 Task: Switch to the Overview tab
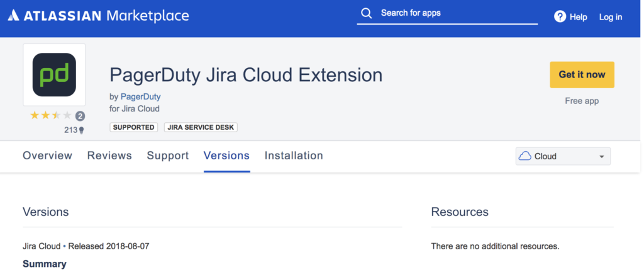(48, 156)
